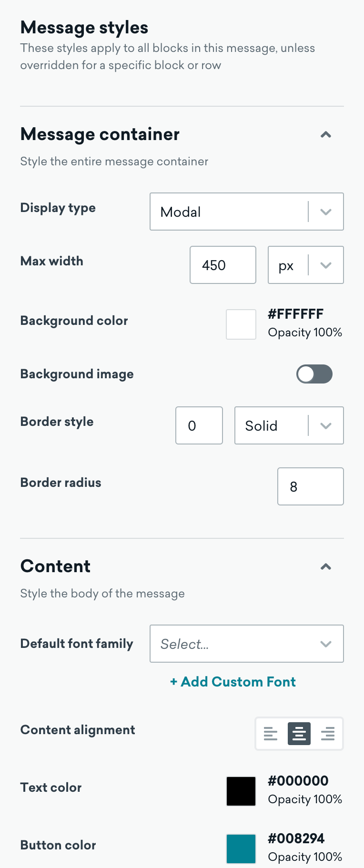Screen dimensions: 364x868
Task: Open the white Background color swatch
Action: coord(241,324)
